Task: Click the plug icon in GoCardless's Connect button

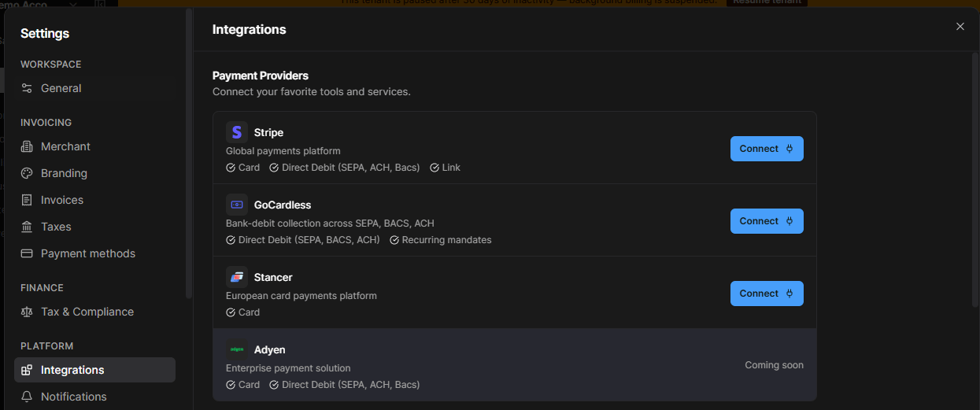Action: click(x=790, y=221)
